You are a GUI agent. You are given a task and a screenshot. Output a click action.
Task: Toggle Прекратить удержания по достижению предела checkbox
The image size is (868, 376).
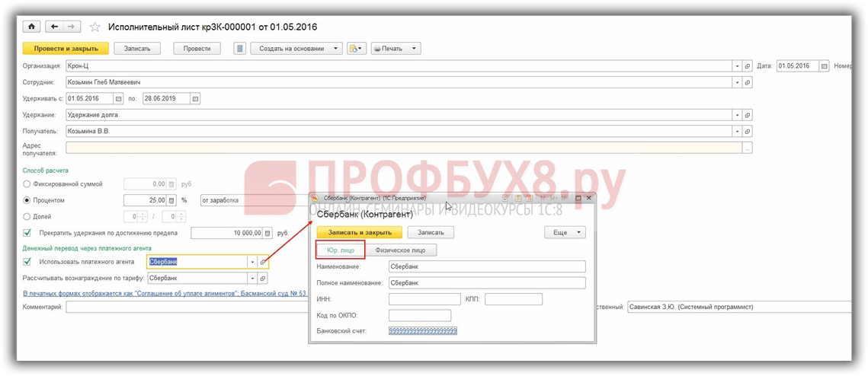click(27, 233)
